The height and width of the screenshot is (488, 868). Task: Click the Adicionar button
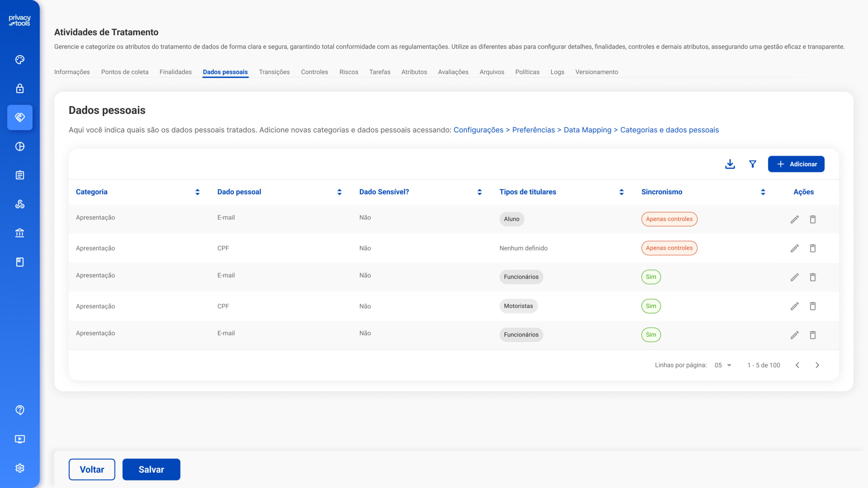click(796, 164)
